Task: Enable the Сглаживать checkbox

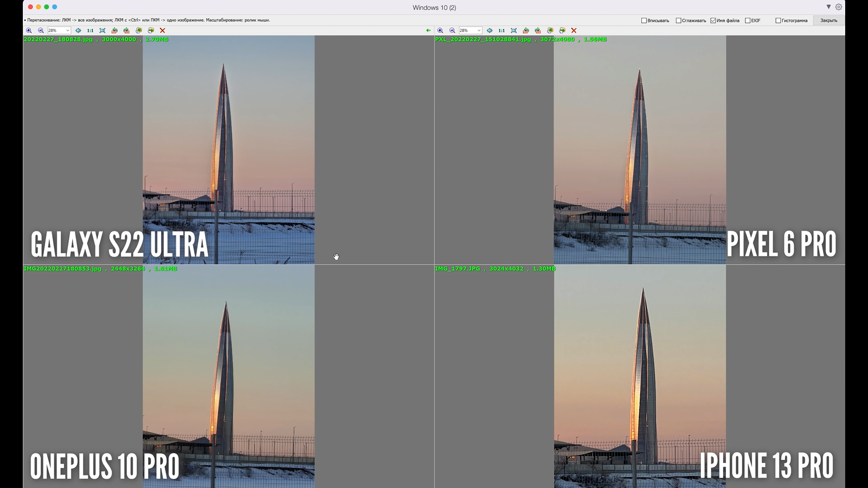Action: click(x=678, y=21)
